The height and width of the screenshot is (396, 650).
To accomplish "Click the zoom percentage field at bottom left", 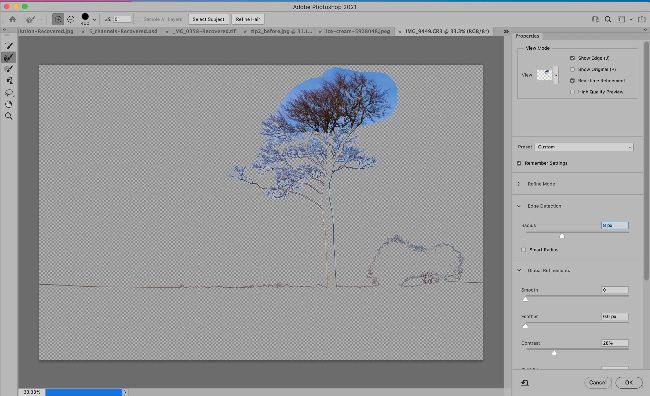I will (32, 392).
